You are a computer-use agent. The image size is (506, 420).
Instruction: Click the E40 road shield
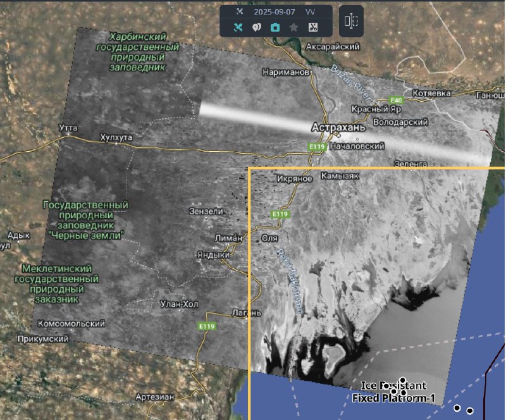[397, 101]
